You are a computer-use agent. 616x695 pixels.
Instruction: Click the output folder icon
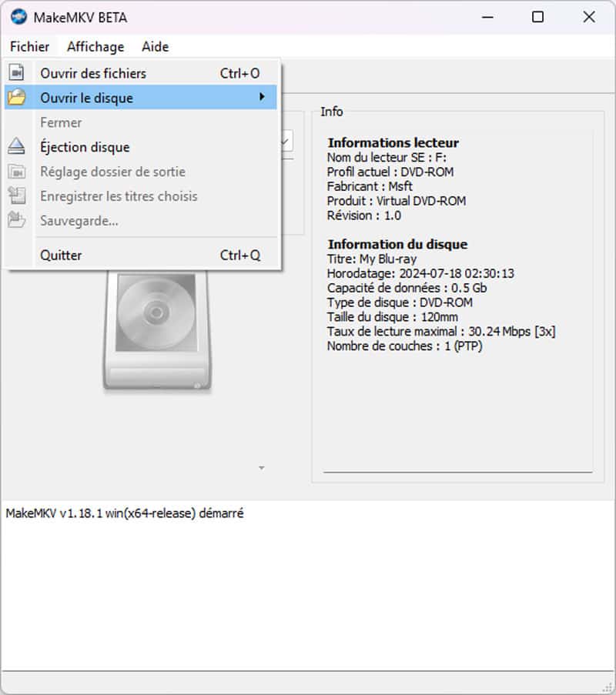(x=17, y=172)
